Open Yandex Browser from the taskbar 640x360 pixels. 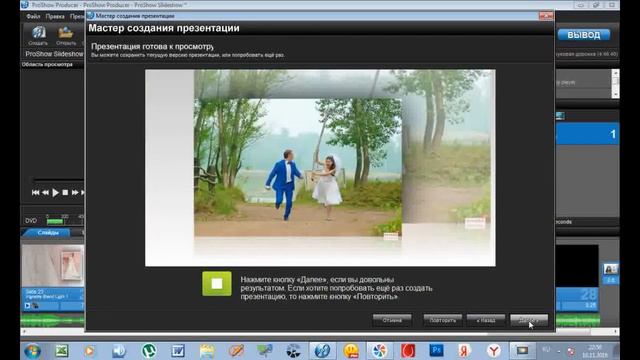click(494, 351)
